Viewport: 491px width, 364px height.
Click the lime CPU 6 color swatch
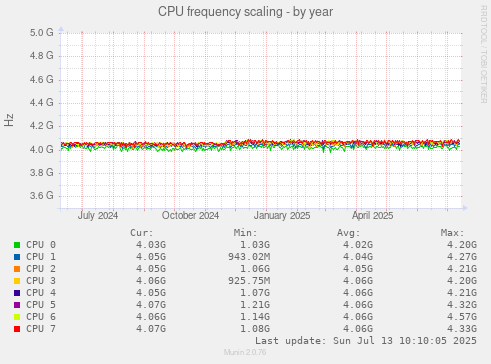click(17, 317)
